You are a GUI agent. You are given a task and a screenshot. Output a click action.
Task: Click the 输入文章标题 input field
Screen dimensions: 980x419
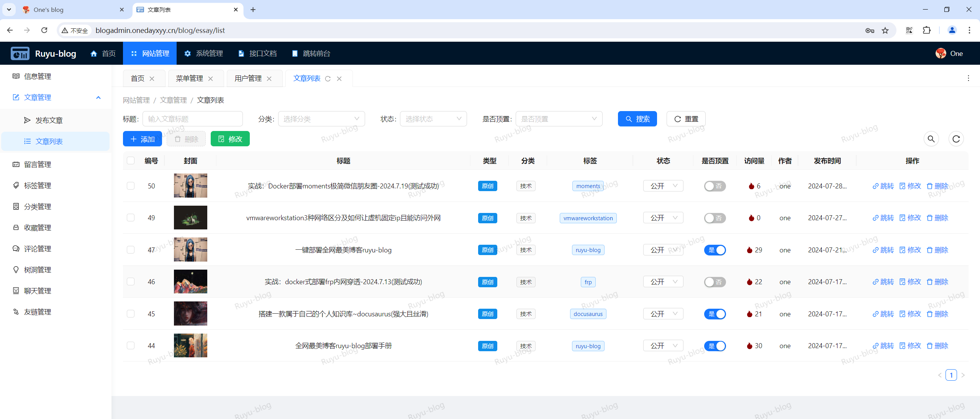tap(192, 119)
